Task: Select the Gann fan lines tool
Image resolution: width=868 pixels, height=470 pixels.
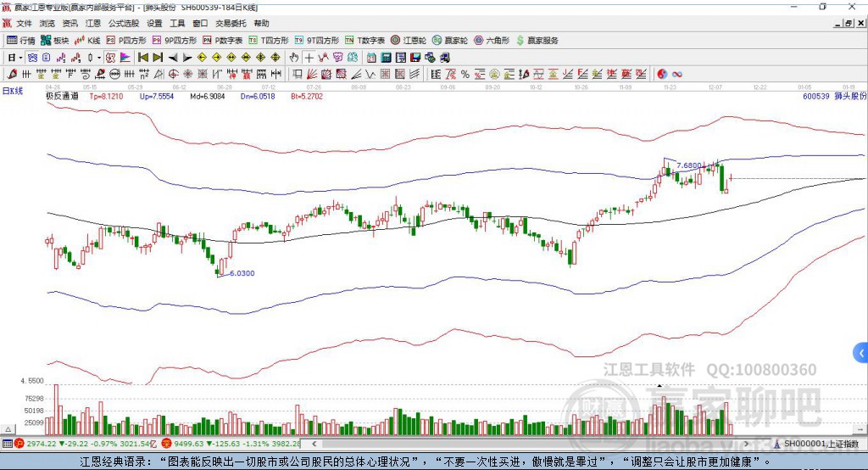Action: 311,74
